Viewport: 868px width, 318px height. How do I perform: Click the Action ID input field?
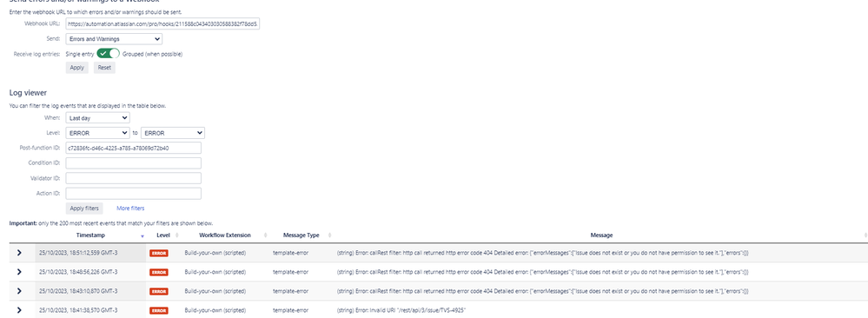[x=134, y=194]
